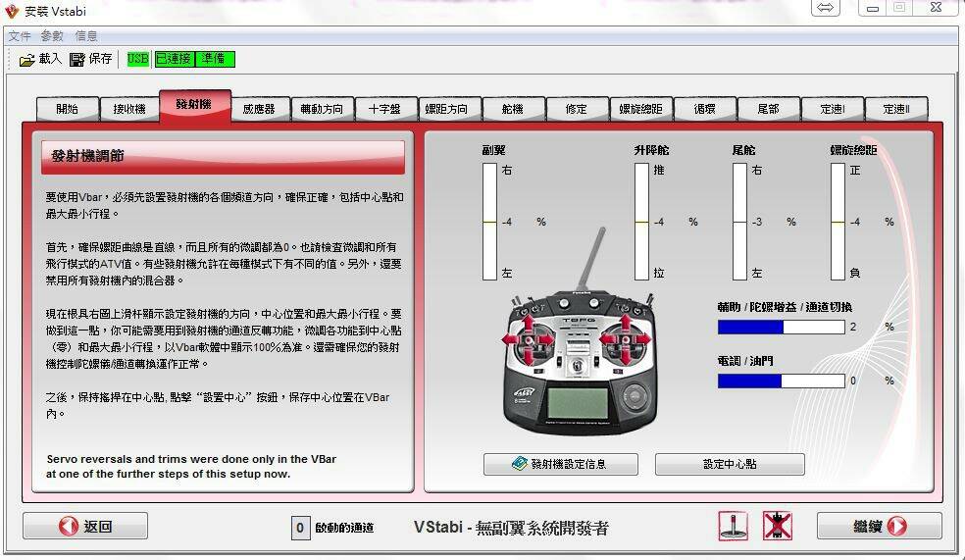The height and width of the screenshot is (560, 965).
Task: Open the 參數 menu
Action: pos(52,35)
